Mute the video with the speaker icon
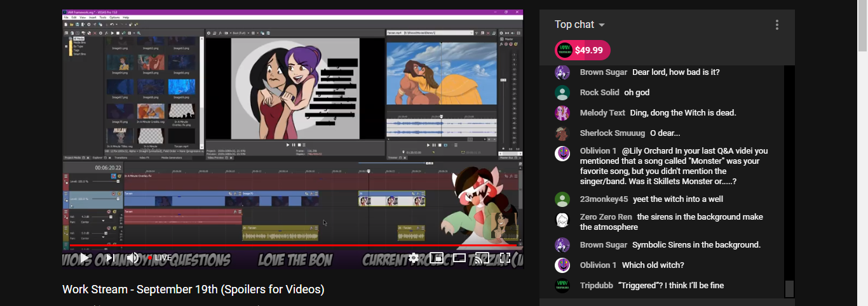This screenshot has width=868, height=306. pos(133,258)
